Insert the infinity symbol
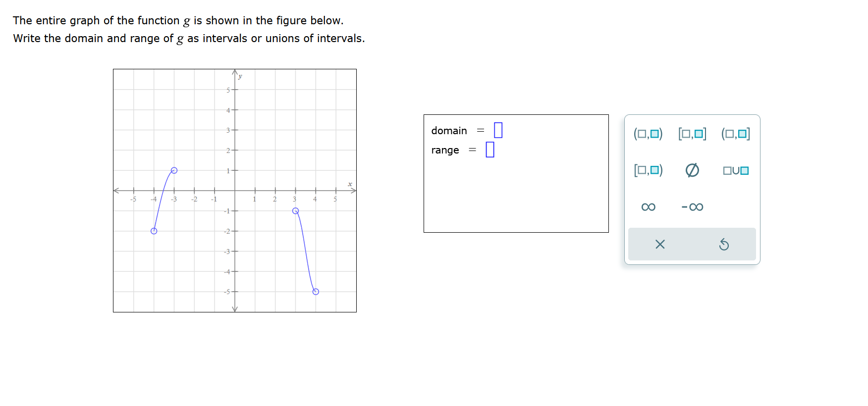868x406 pixels. point(648,207)
